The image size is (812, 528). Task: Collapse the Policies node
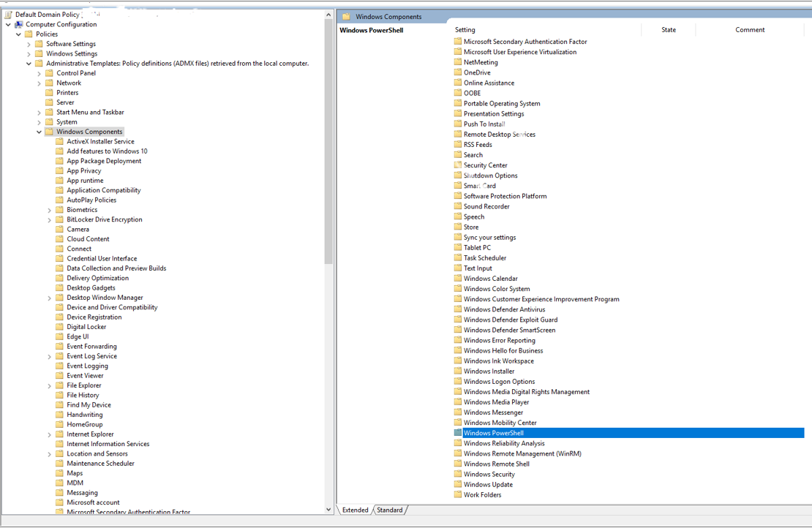[18, 34]
